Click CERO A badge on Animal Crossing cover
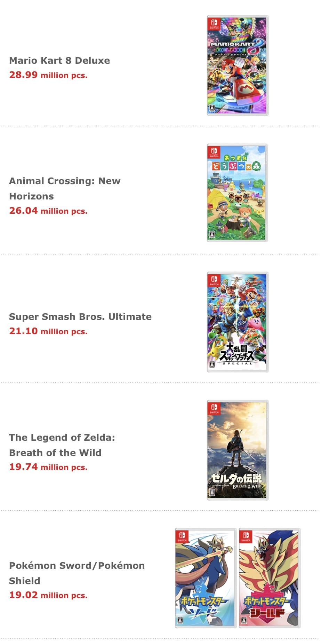 [x=212, y=235]
